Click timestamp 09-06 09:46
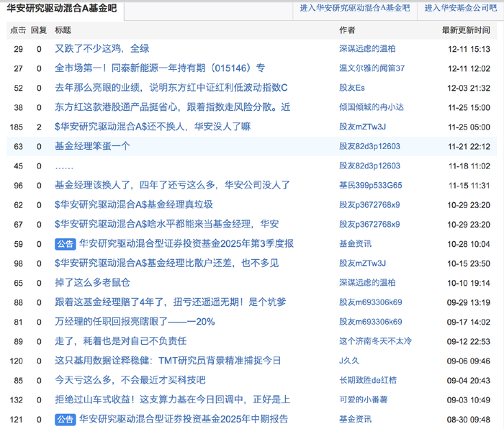Screen dimensions: 504x429 [x=469, y=361]
